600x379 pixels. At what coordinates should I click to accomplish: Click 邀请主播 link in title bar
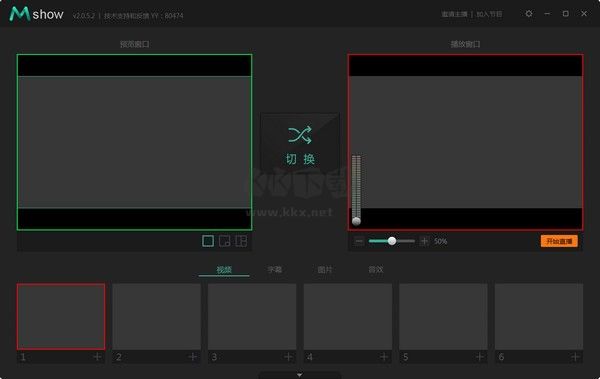[454, 15]
